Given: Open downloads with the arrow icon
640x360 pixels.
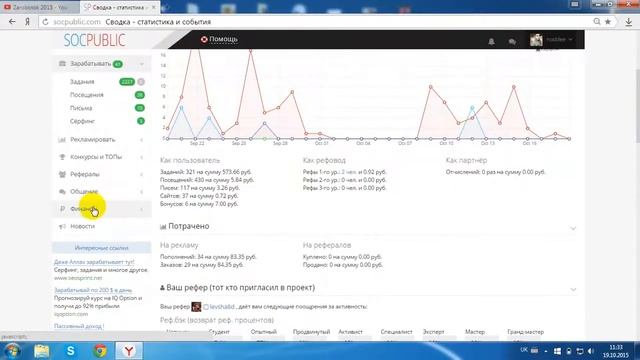Looking at the screenshot, I should (629, 22).
